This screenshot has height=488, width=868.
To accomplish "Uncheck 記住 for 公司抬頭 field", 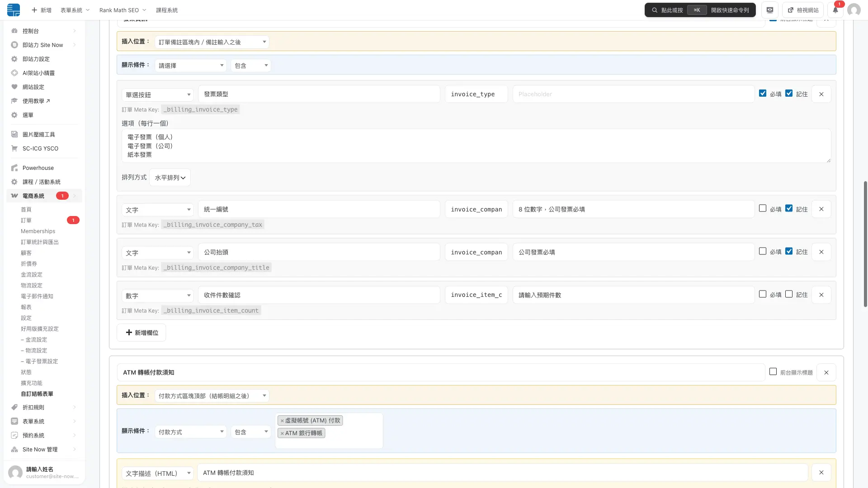I will click(789, 251).
